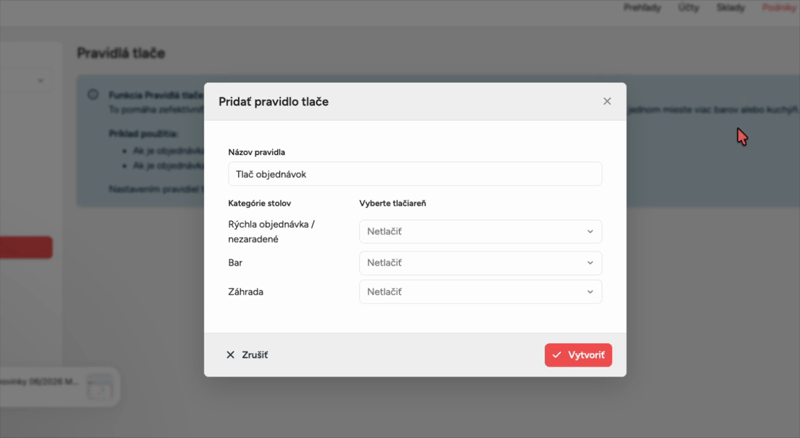Image resolution: width=800 pixels, height=438 pixels.
Task: Open the Bar printer dropdown
Action: tap(481, 263)
